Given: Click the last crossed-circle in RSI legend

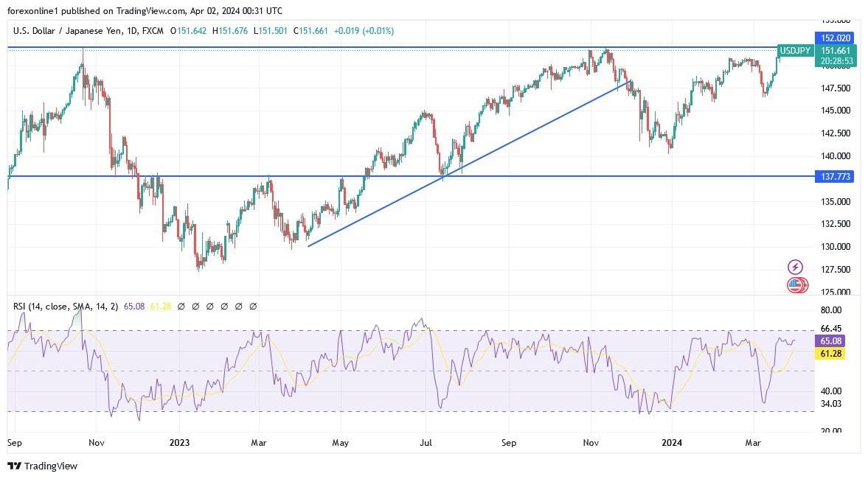Looking at the screenshot, I should [x=253, y=306].
